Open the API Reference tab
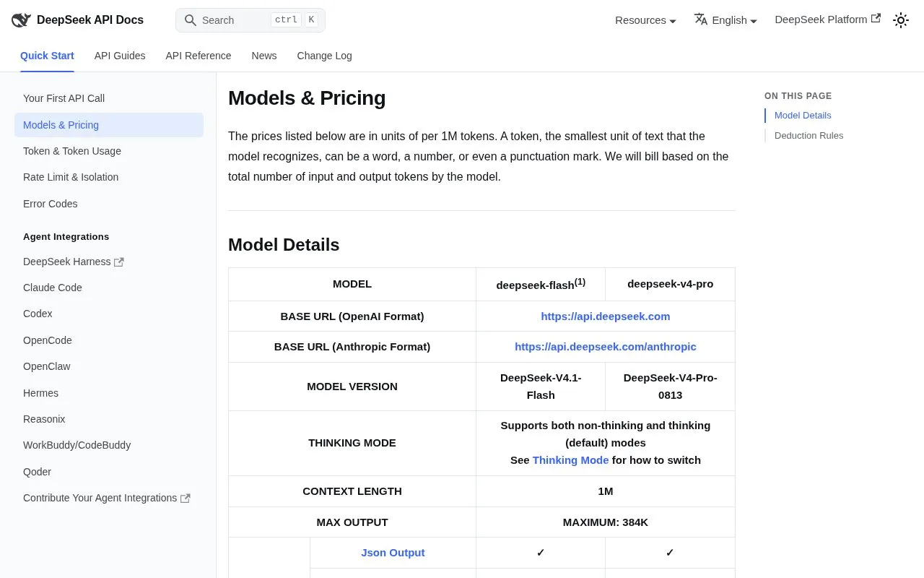This screenshot has width=924, height=578. (x=199, y=56)
